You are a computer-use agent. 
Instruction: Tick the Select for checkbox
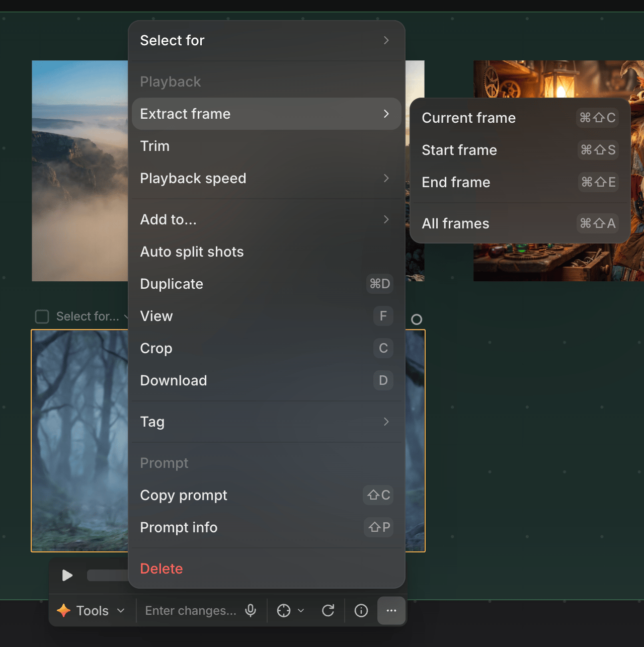pyautogui.click(x=42, y=316)
